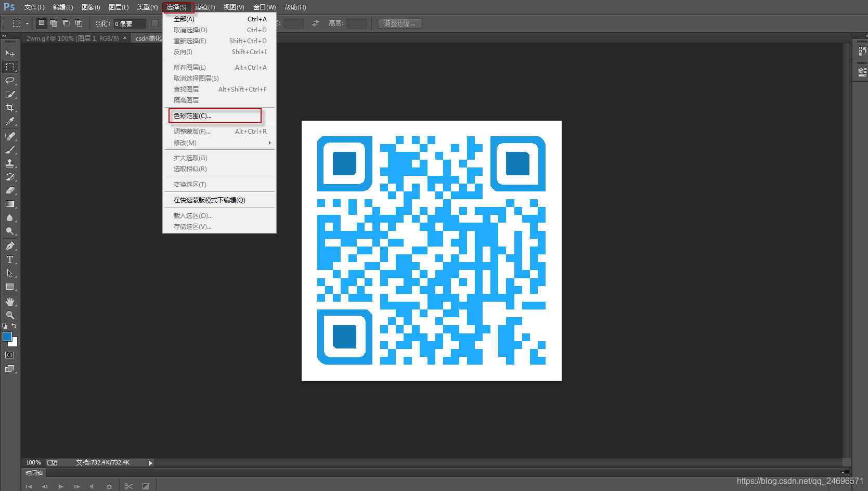Select the Crop tool
This screenshot has height=491, width=868.
[10, 108]
